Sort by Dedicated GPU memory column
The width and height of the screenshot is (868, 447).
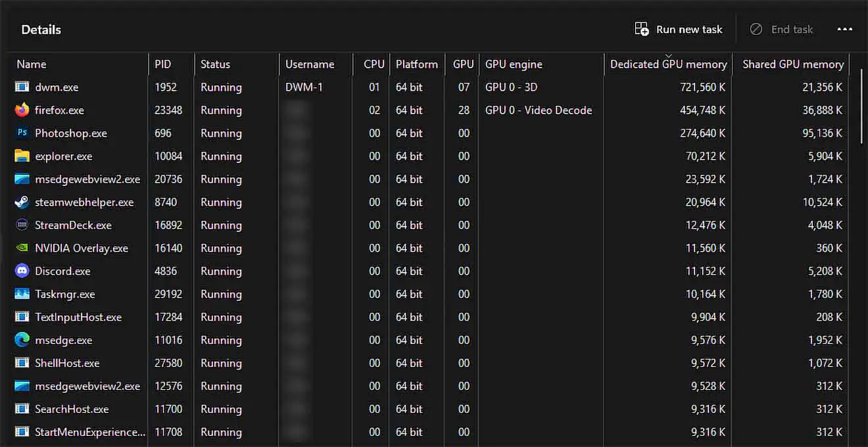pos(668,64)
